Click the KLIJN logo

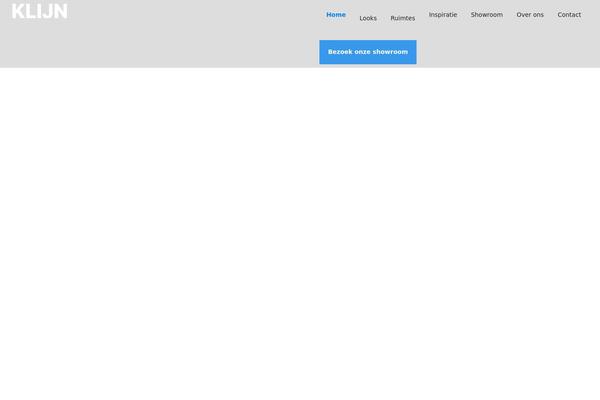coord(40,11)
